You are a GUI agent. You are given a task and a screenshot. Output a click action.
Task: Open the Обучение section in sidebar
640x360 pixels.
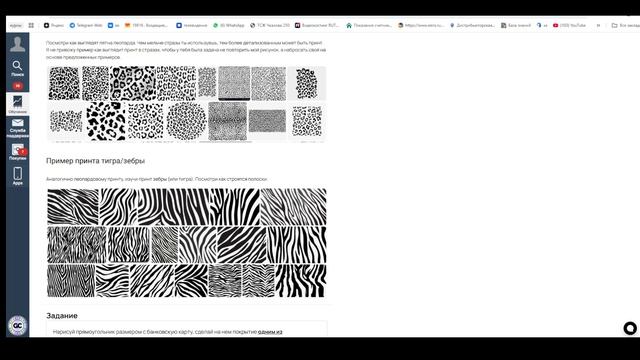tap(17, 104)
